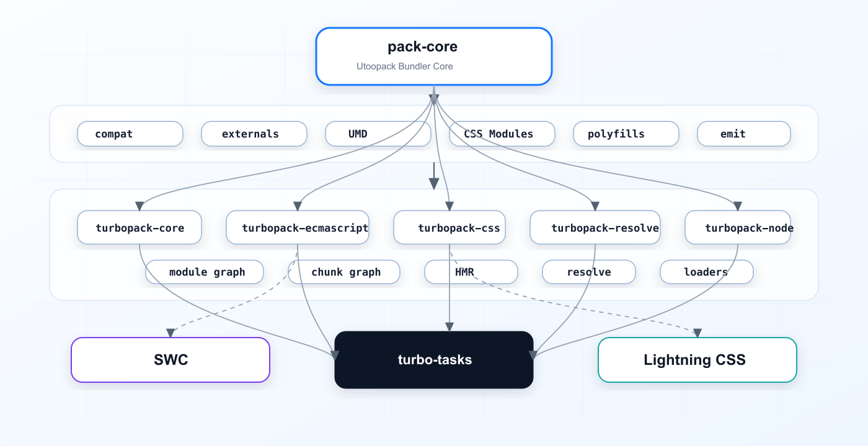Select the loaders chip
This screenshot has height=446, width=868.
[x=707, y=272]
